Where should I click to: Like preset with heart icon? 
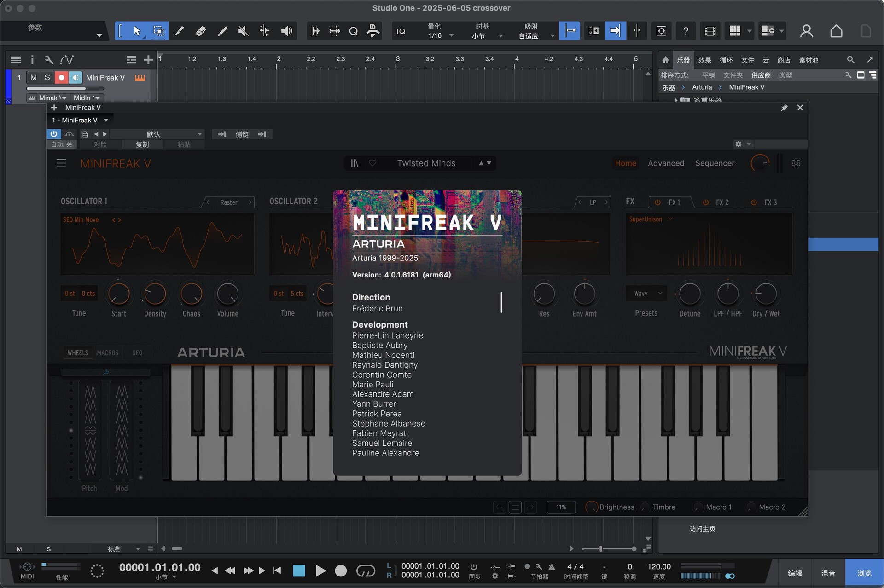(372, 163)
